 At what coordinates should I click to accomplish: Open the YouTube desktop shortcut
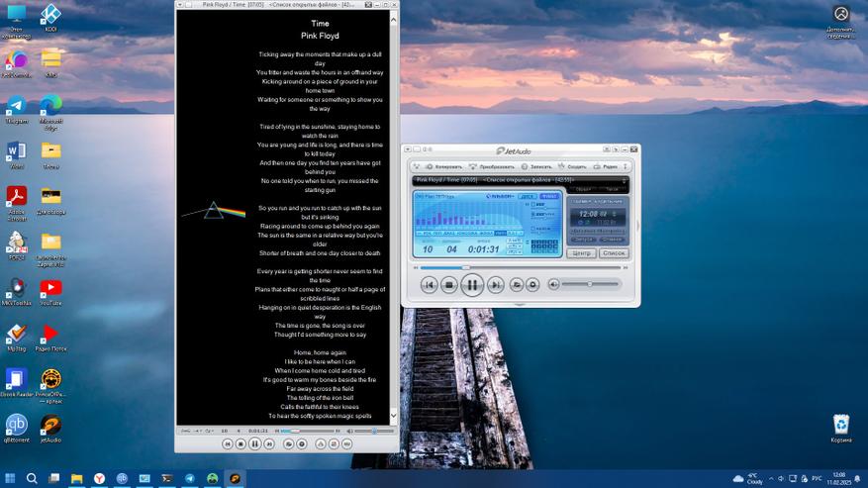click(50, 292)
